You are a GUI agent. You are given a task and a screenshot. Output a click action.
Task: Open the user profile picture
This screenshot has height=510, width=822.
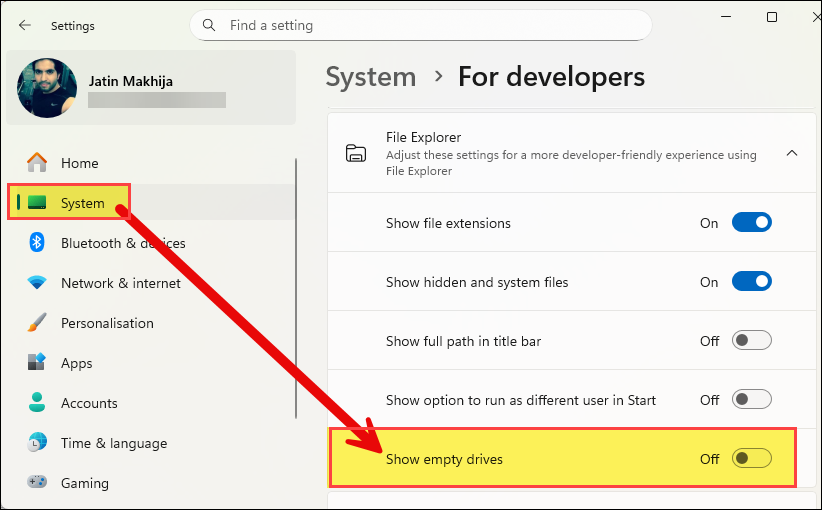coord(47,88)
